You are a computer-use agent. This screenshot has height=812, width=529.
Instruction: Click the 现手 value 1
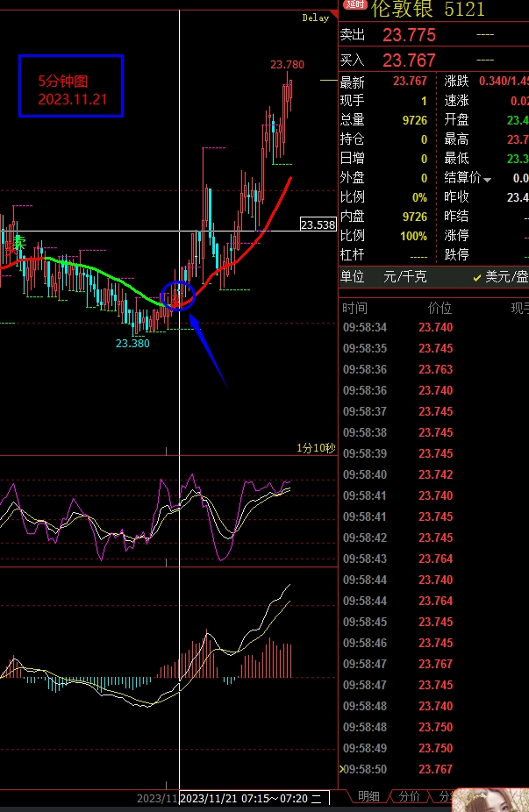coord(424,101)
